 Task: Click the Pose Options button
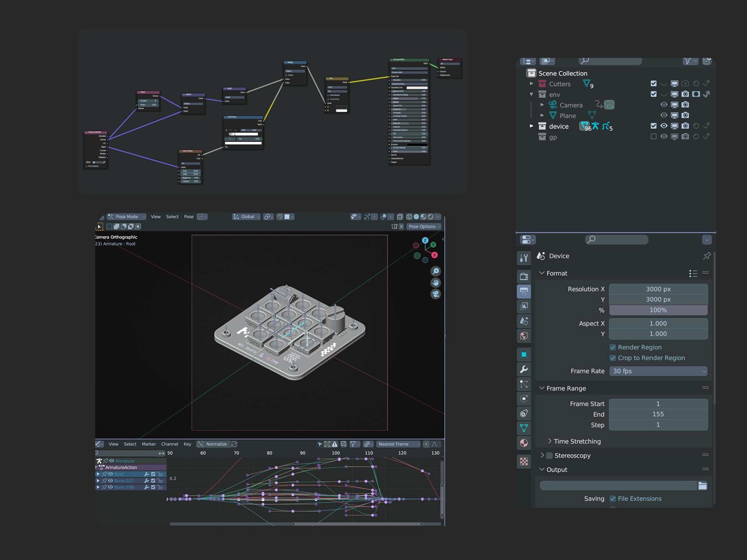point(423,226)
